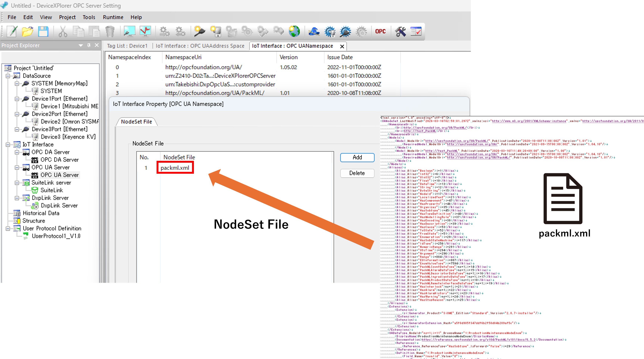The height and width of the screenshot is (359, 644).
Task: Select the Historical Data tree item
Action: click(41, 213)
